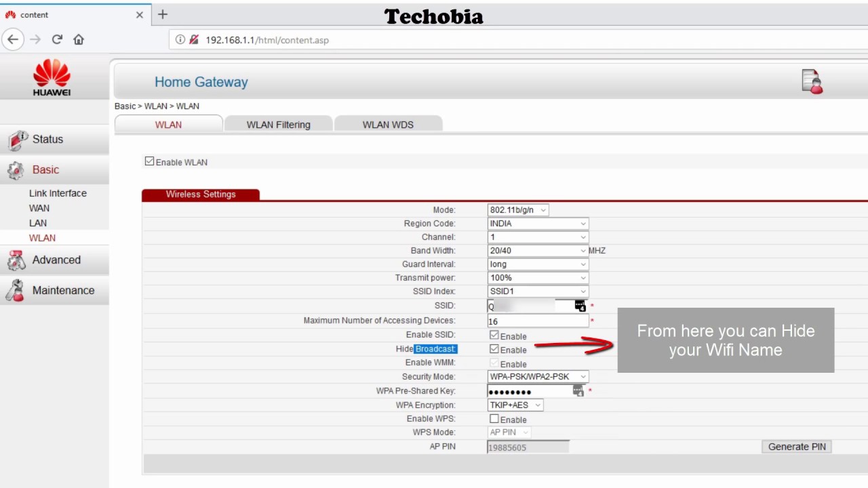
Task: Toggle the Enable WMM checkbox
Action: (x=494, y=363)
